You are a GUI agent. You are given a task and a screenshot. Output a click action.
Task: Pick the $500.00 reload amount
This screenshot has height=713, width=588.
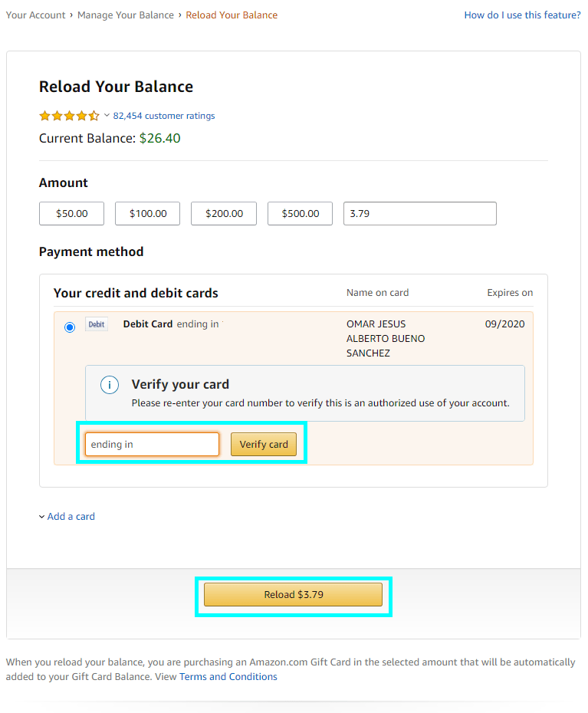tap(300, 214)
